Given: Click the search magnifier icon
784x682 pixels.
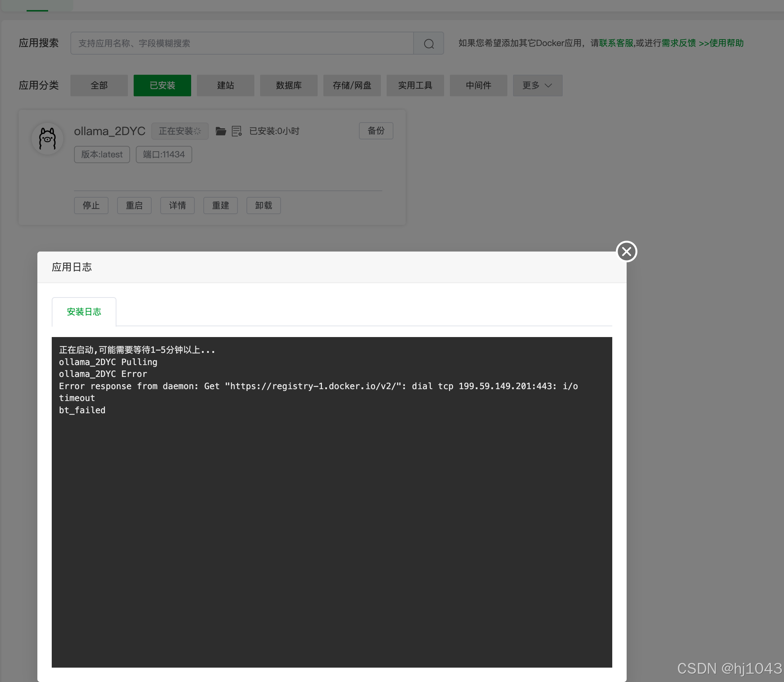Looking at the screenshot, I should [x=429, y=43].
